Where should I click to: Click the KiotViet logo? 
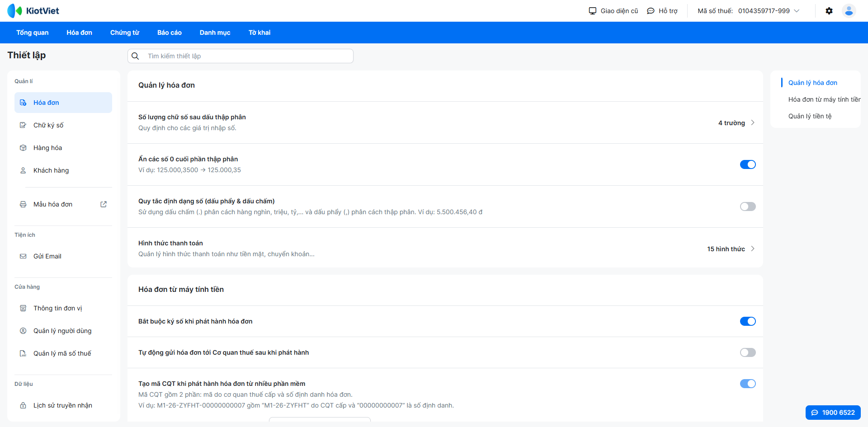click(x=33, y=11)
